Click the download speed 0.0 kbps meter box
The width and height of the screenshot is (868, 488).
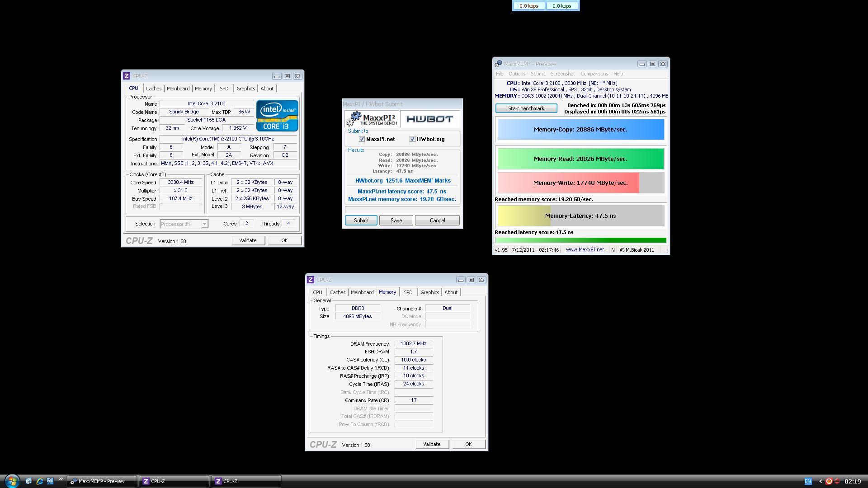coord(529,6)
